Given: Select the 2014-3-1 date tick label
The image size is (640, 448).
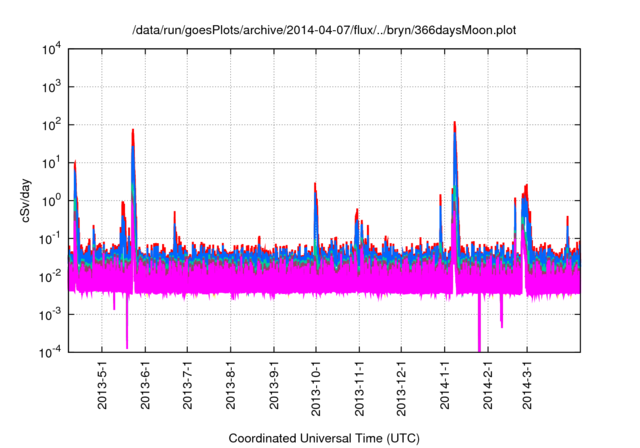Looking at the screenshot, I should pos(525,385).
